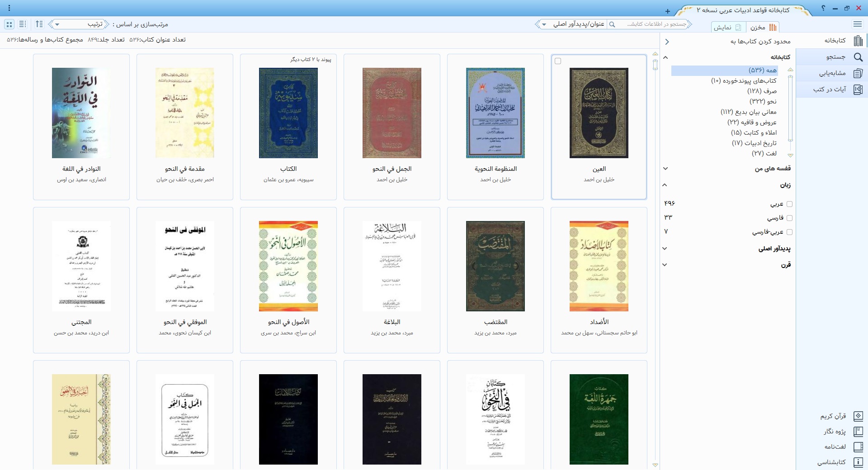Collapse the زبان filter section
Viewport: 868px width, 470px height.
click(x=665, y=185)
